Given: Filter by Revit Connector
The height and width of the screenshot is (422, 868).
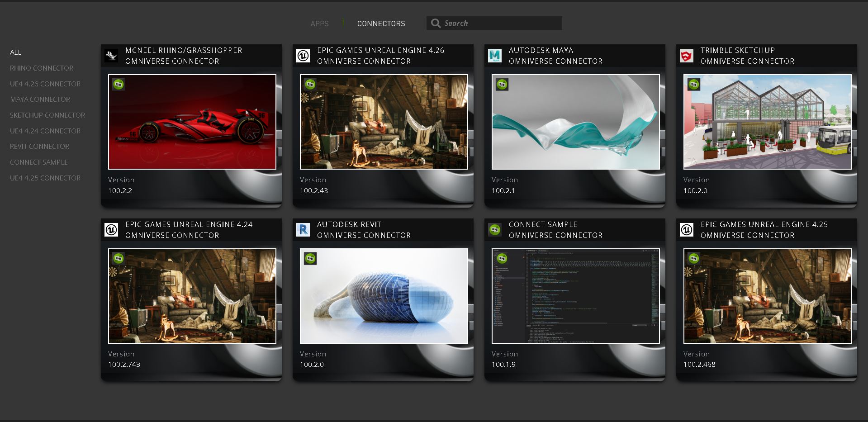Looking at the screenshot, I should tap(40, 147).
